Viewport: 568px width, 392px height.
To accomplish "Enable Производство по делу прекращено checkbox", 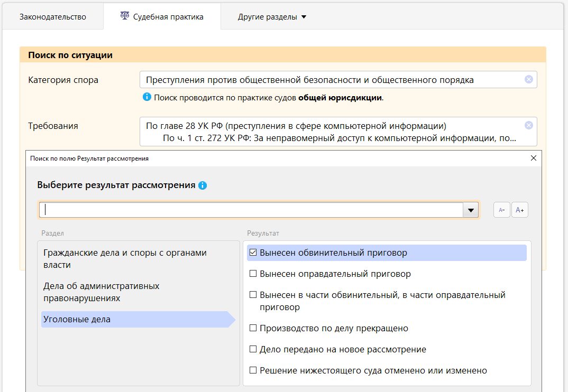I will [x=253, y=328].
